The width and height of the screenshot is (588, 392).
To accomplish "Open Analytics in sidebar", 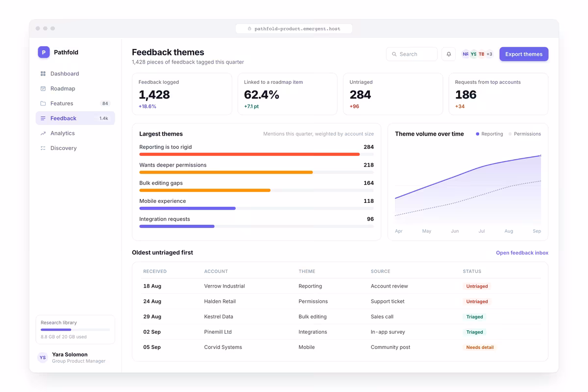I will click(x=75, y=133).
